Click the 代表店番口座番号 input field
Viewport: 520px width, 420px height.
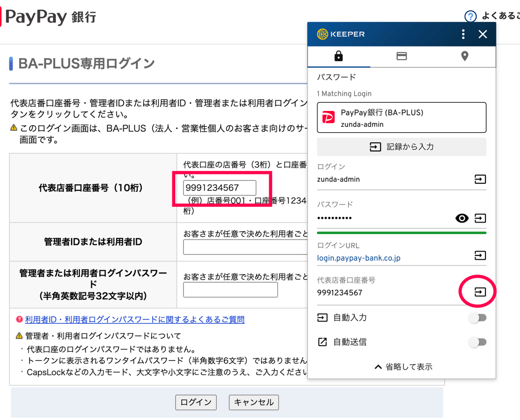(x=219, y=188)
